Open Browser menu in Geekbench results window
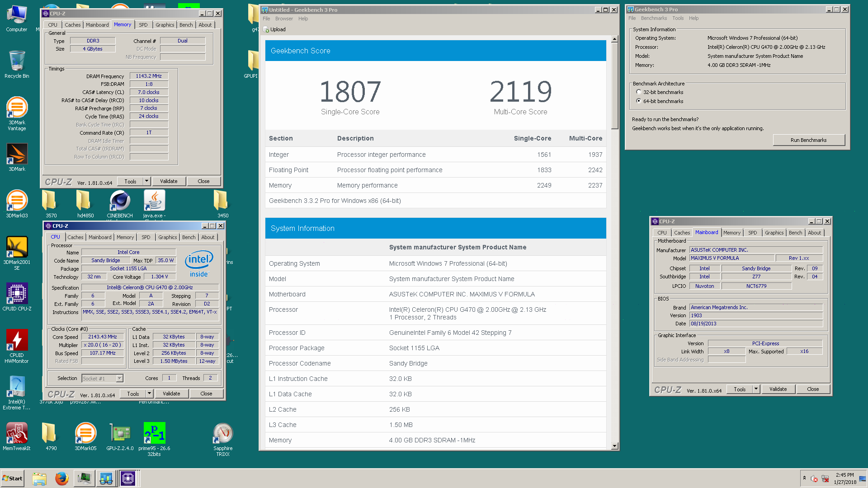Screen dimensions: 868x488 coord(284,19)
